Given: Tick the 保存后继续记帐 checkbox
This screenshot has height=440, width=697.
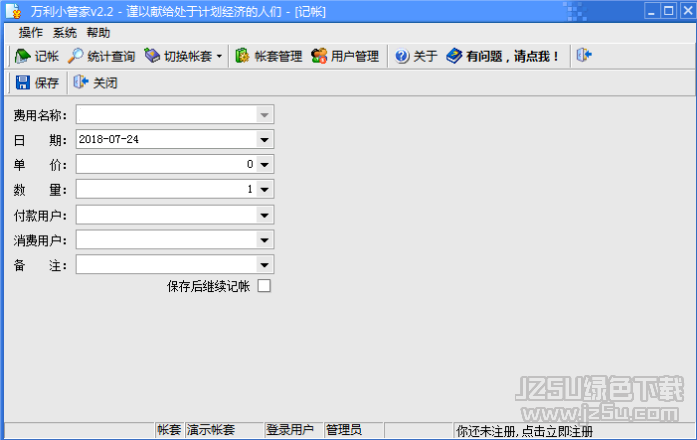Looking at the screenshot, I should pos(264,286).
